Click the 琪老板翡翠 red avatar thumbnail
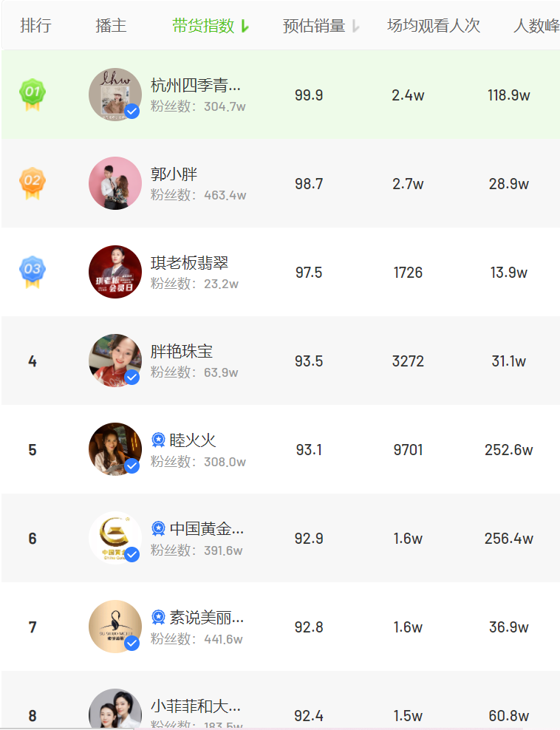 click(115, 272)
